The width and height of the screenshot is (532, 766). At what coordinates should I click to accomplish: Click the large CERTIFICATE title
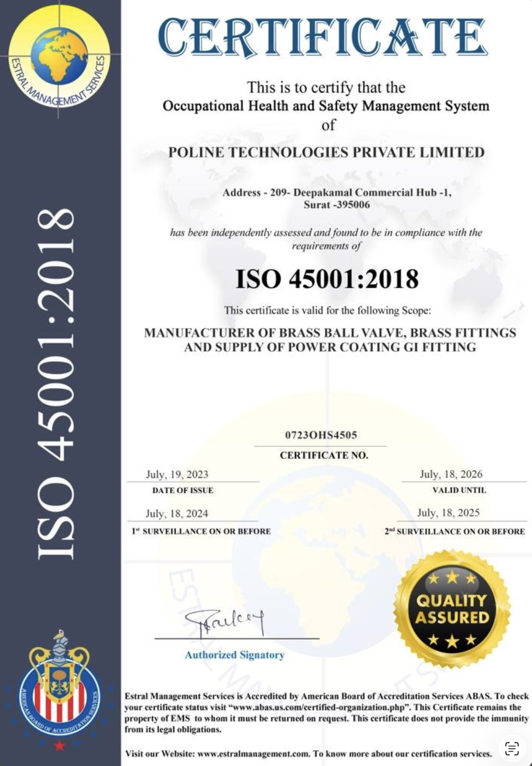pyautogui.click(x=322, y=37)
